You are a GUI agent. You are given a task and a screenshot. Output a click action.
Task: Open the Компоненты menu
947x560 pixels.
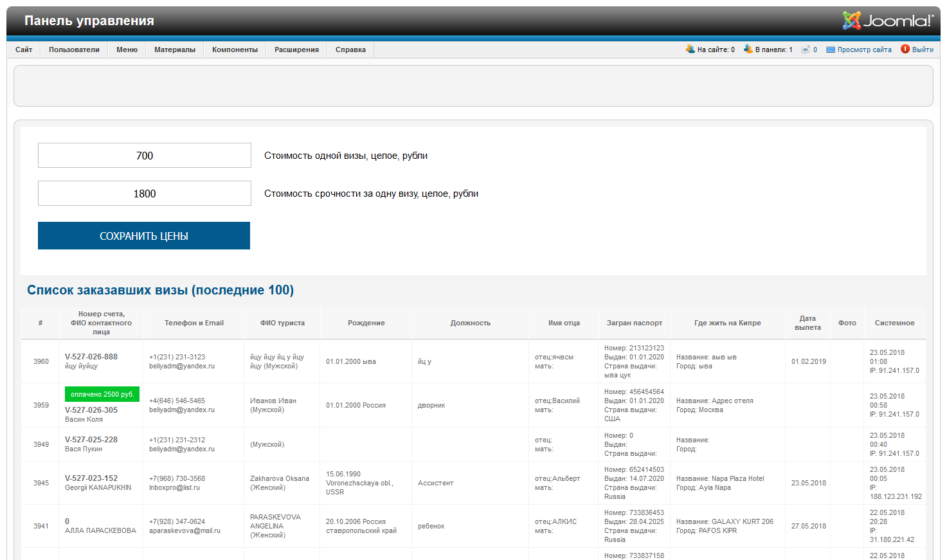[x=235, y=50]
